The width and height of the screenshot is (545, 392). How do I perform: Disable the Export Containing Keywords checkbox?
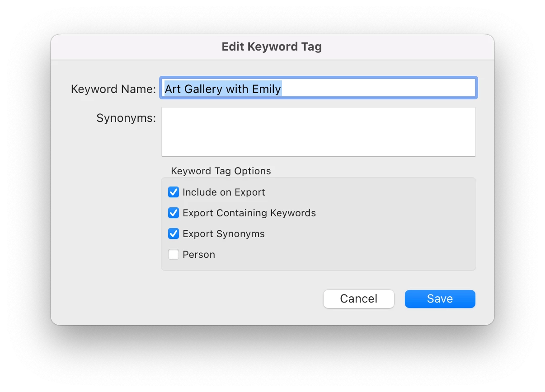pos(174,213)
